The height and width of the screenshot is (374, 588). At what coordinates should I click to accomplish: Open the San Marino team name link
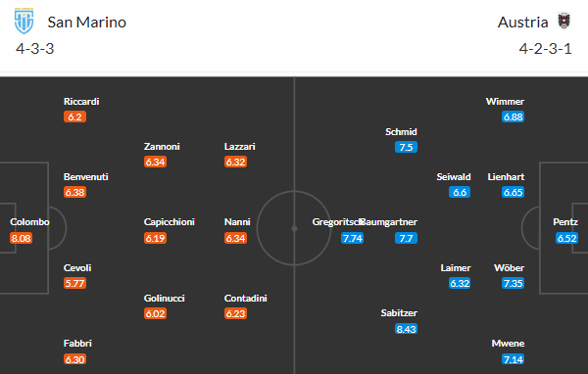pyautogui.click(x=86, y=23)
